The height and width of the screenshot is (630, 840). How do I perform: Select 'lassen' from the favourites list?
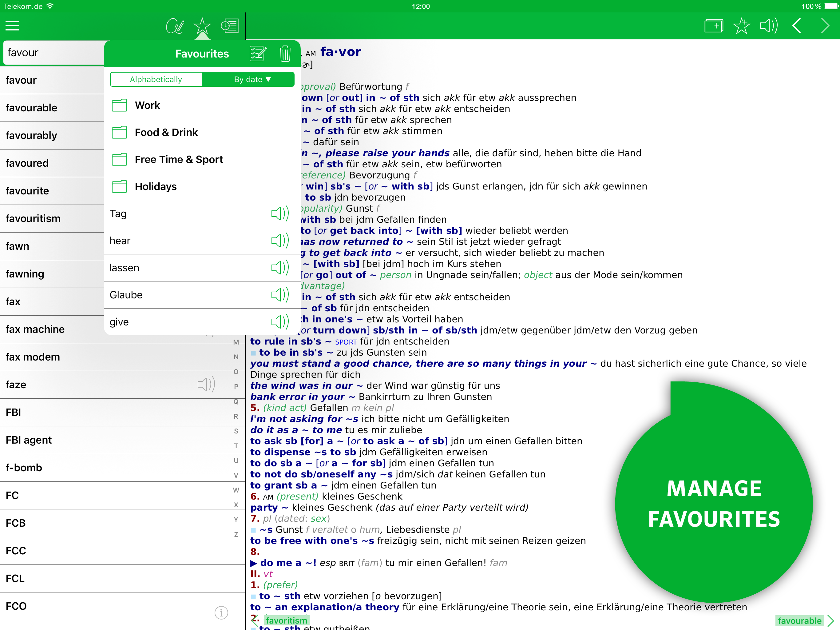click(x=125, y=268)
